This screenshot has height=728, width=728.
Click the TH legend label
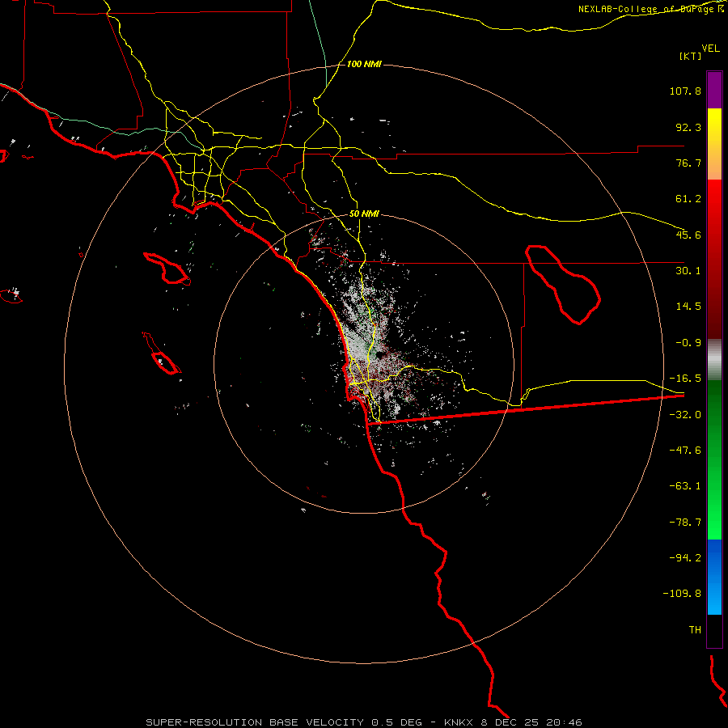[695, 630]
